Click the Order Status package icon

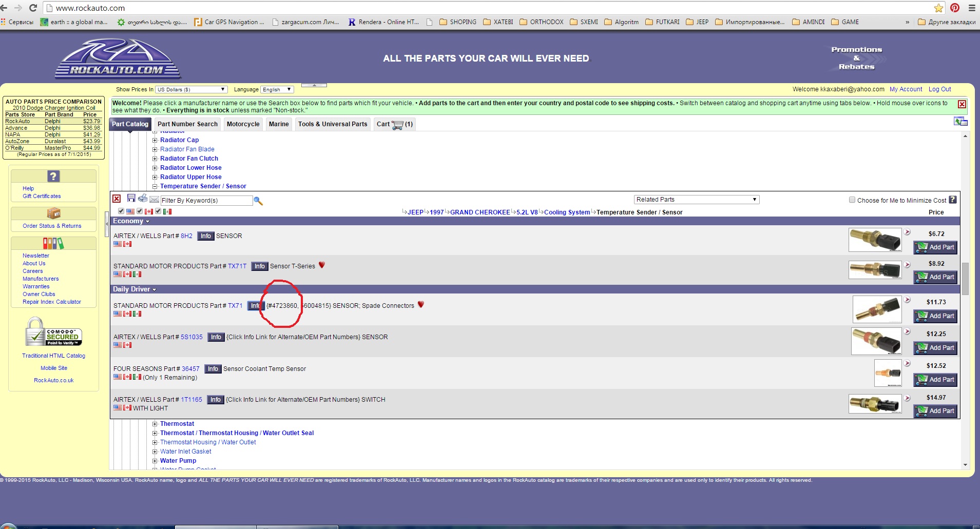pos(53,213)
